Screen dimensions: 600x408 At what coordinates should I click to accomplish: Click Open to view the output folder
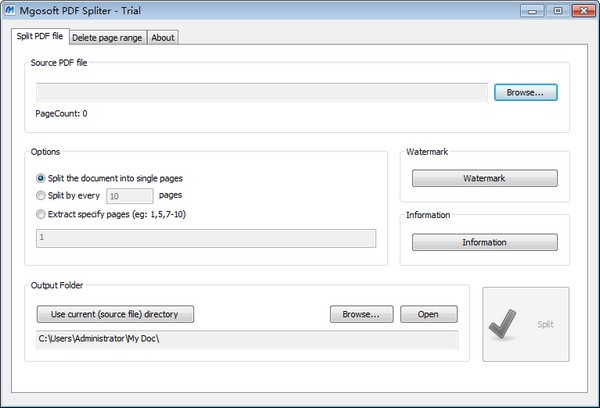point(428,314)
